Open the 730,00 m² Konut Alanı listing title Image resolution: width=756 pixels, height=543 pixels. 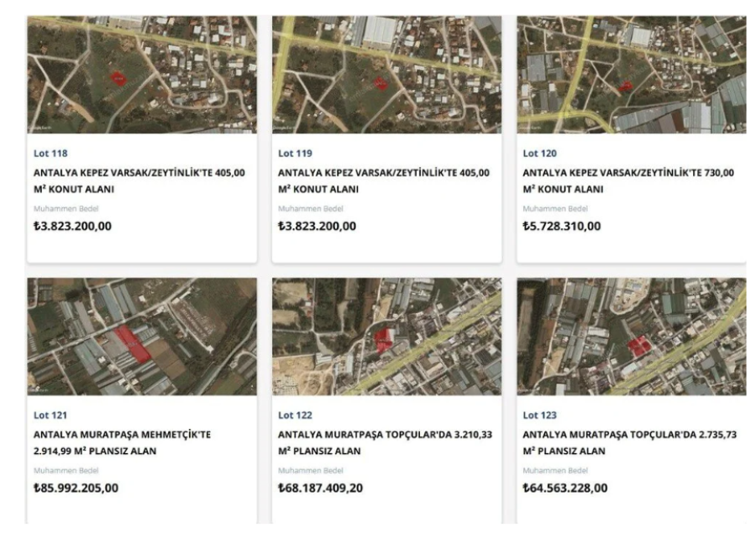(x=628, y=180)
